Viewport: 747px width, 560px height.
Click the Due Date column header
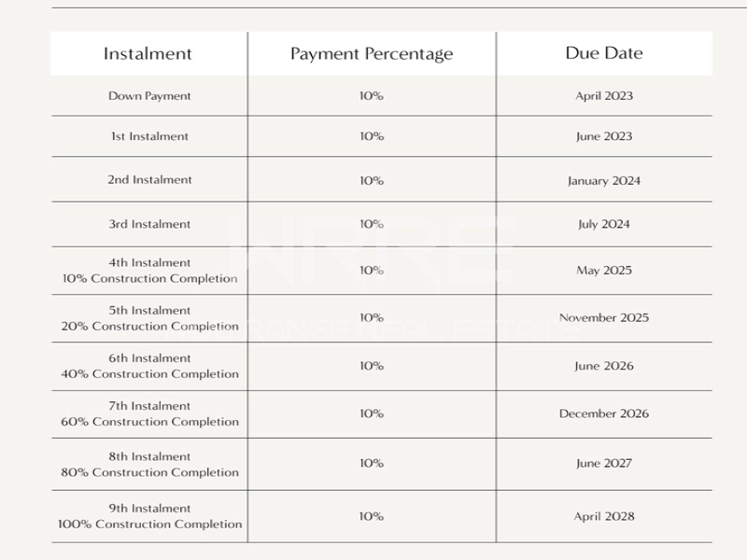(603, 53)
